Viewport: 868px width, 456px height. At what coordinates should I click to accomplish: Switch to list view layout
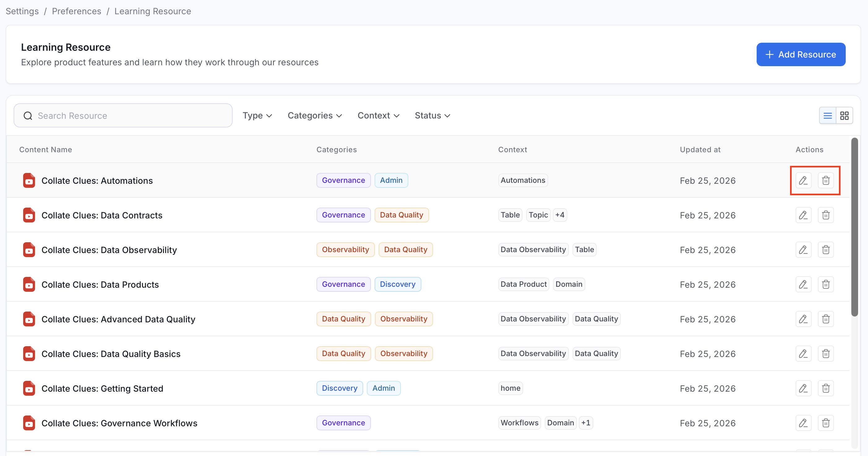coord(827,116)
